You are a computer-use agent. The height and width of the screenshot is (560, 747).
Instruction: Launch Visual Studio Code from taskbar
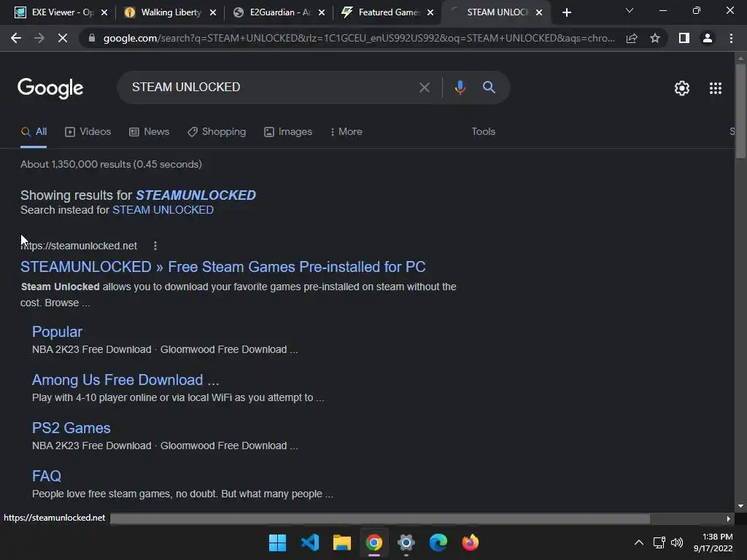pos(309,542)
